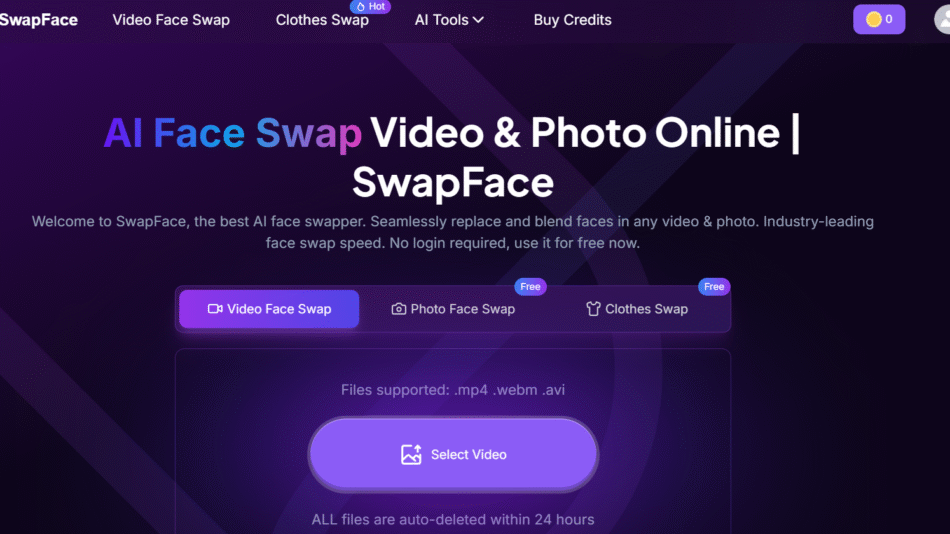Click the Free badge above Photo Face Swap
This screenshot has height=534, width=950.
(x=530, y=287)
